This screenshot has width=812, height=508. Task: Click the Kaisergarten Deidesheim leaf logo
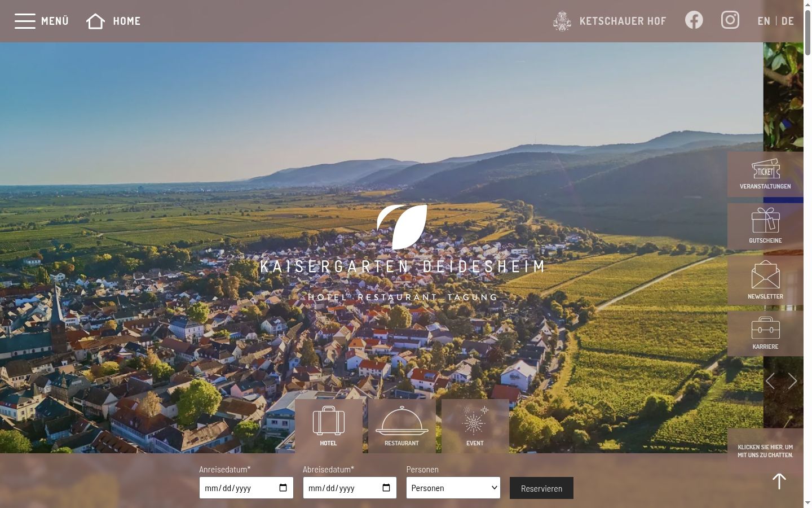point(401,227)
